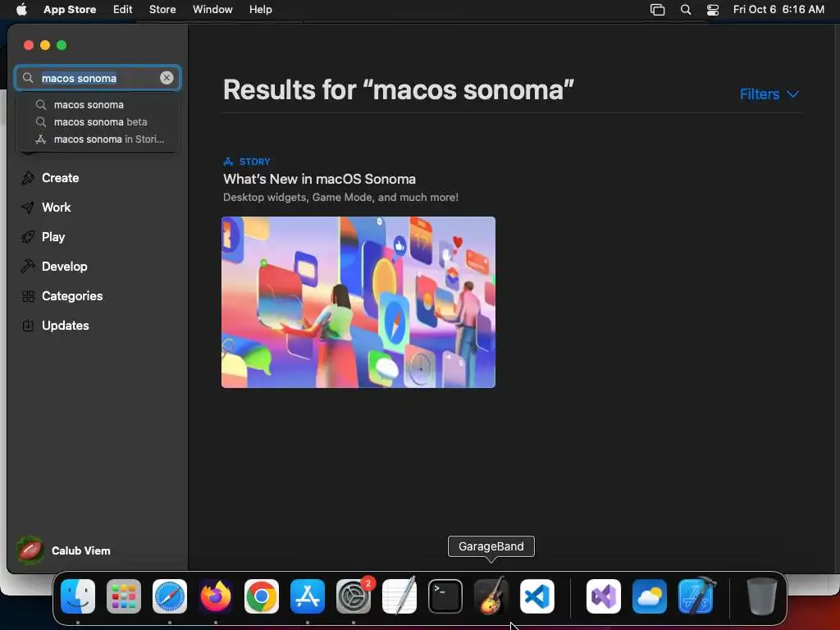This screenshot has height=630, width=840.
Task: Open System Settings with badge in Dock
Action: (x=354, y=596)
